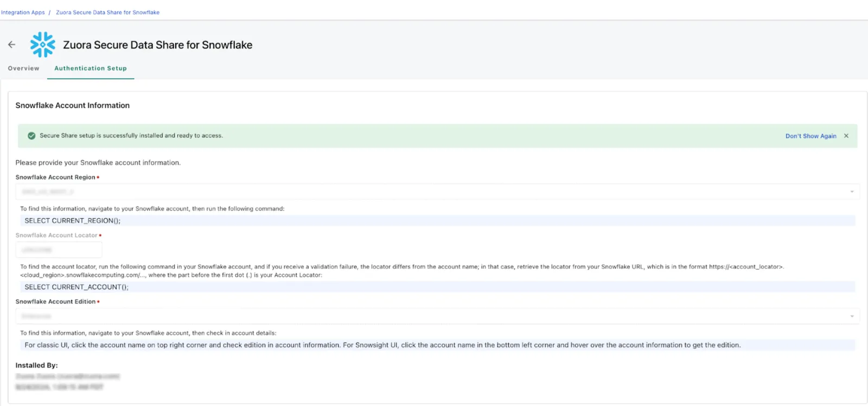Go back using the left arrow icon
868x406 pixels.
(x=12, y=44)
